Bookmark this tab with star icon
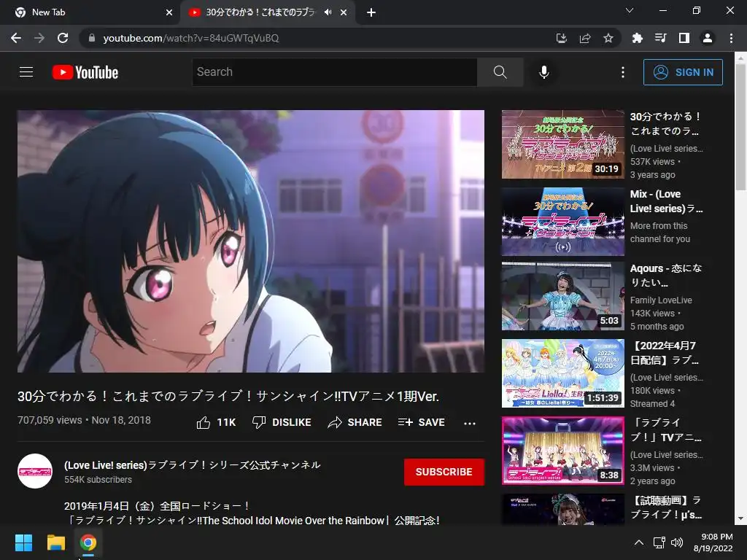The image size is (747, 560). [x=608, y=38]
